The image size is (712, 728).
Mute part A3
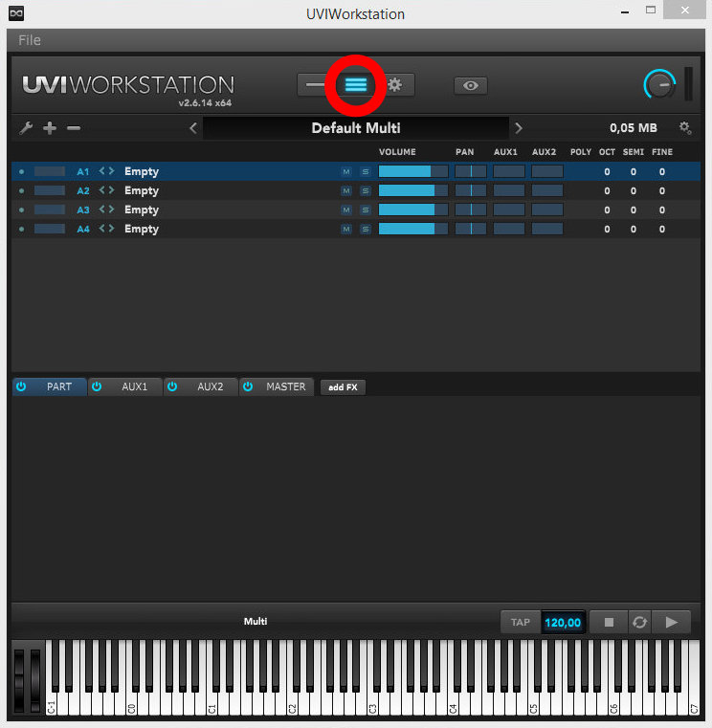346,210
